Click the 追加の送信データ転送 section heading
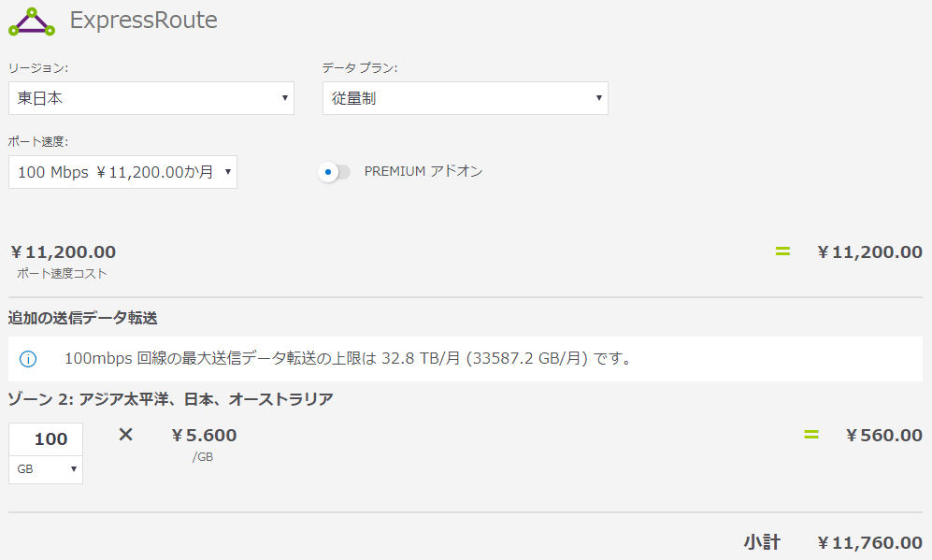 (x=82, y=319)
